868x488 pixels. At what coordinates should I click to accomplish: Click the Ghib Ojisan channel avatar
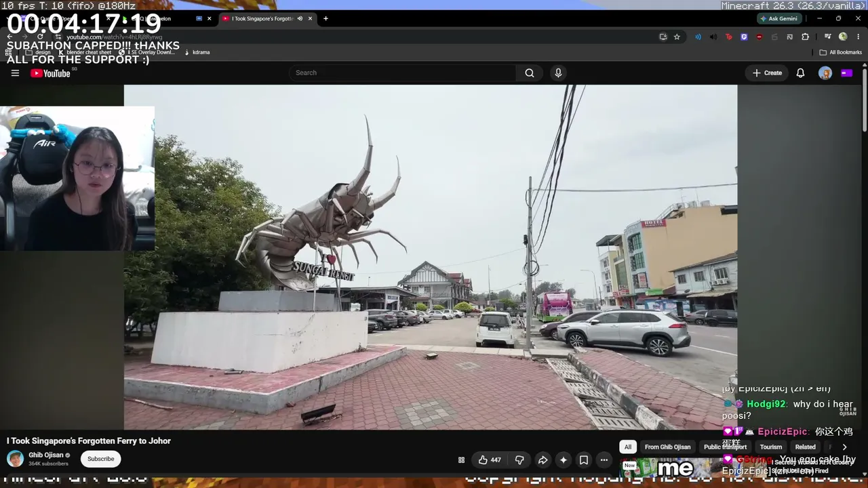click(x=15, y=459)
